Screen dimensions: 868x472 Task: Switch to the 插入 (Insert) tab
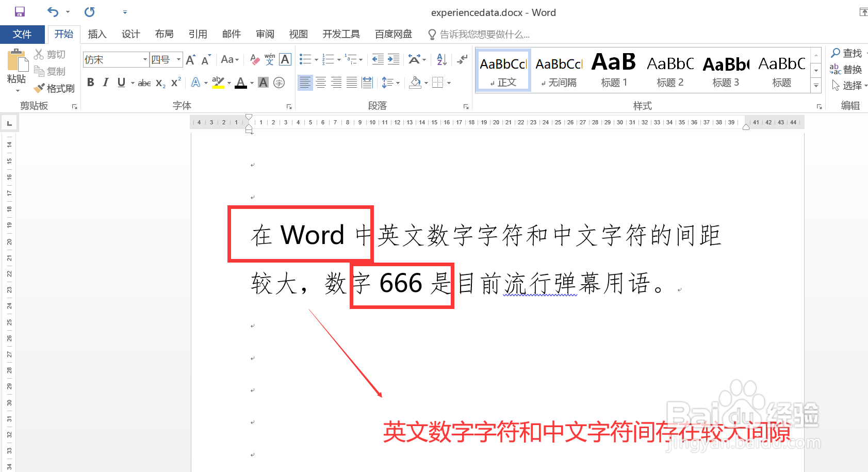click(x=97, y=34)
